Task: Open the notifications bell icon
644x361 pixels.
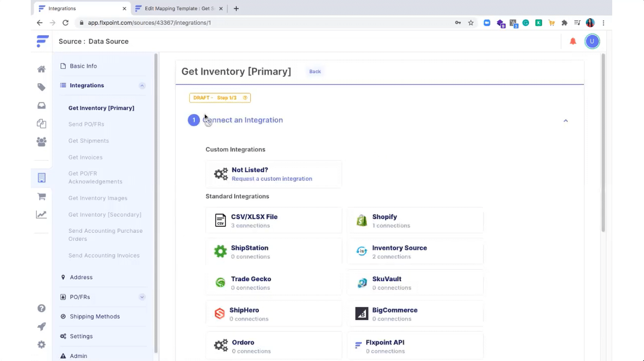Action: tap(573, 41)
